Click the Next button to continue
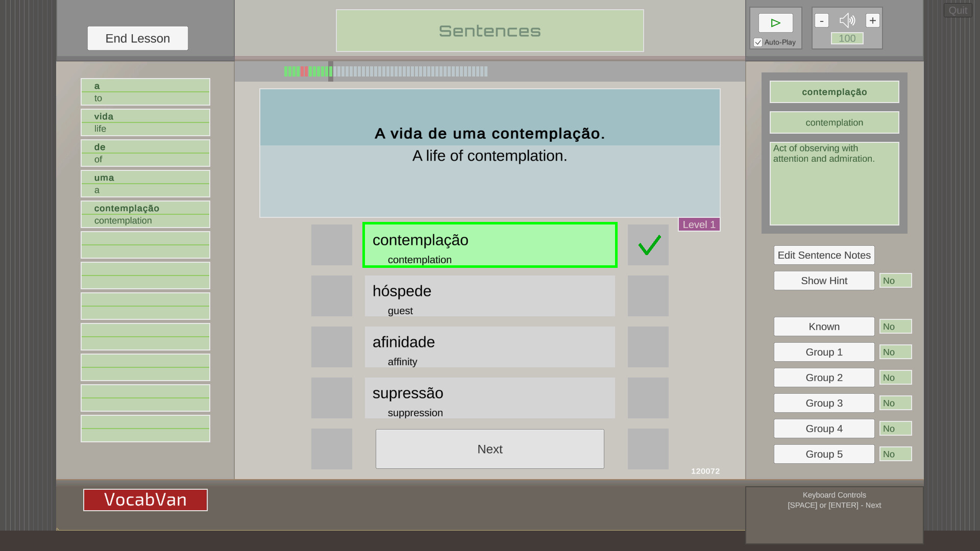The width and height of the screenshot is (980, 551). point(490,449)
